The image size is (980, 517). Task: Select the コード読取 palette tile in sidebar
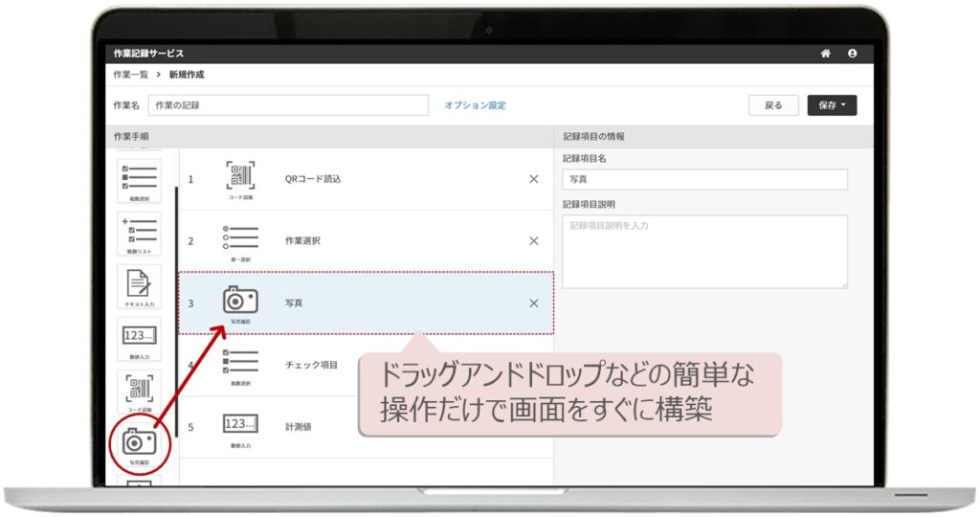coord(139,393)
